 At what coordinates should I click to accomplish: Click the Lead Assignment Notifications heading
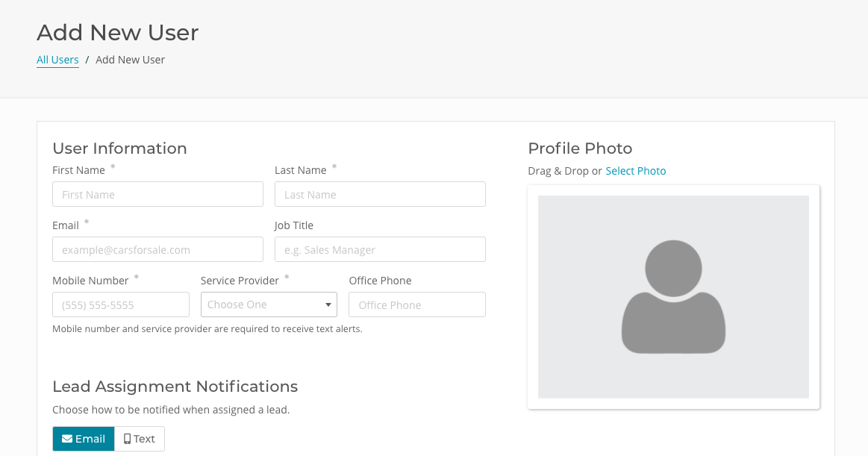click(x=175, y=387)
